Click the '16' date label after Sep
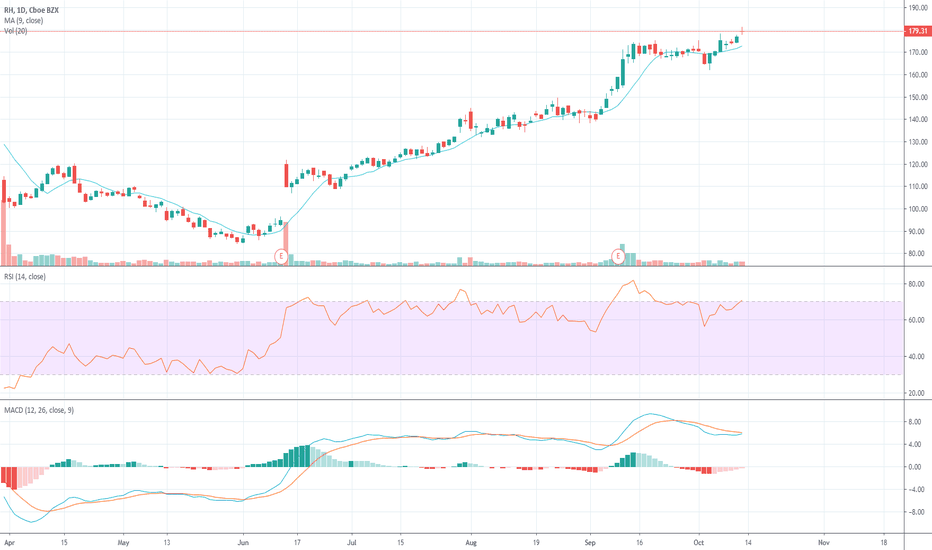The height and width of the screenshot is (550, 932). tap(640, 543)
